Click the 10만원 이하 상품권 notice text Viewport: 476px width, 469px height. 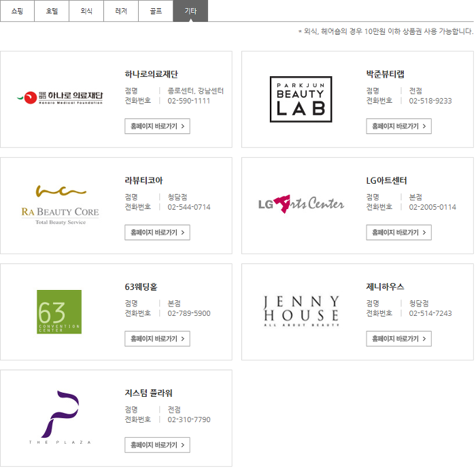coord(386,31)
